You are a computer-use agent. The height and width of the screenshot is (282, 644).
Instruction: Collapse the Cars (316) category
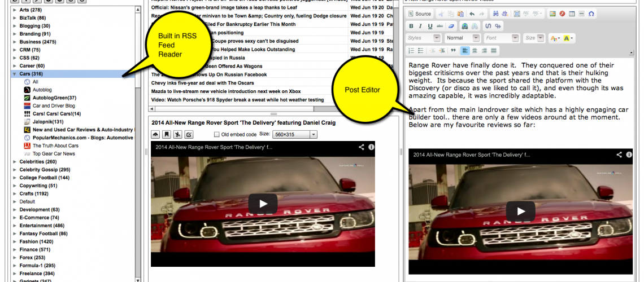click(15, 74)
